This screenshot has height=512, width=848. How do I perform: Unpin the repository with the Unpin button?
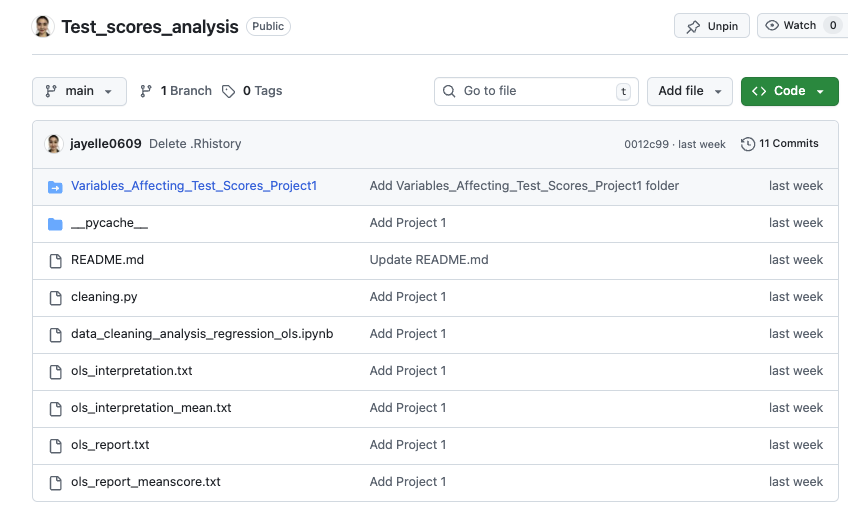click(712, 26)
